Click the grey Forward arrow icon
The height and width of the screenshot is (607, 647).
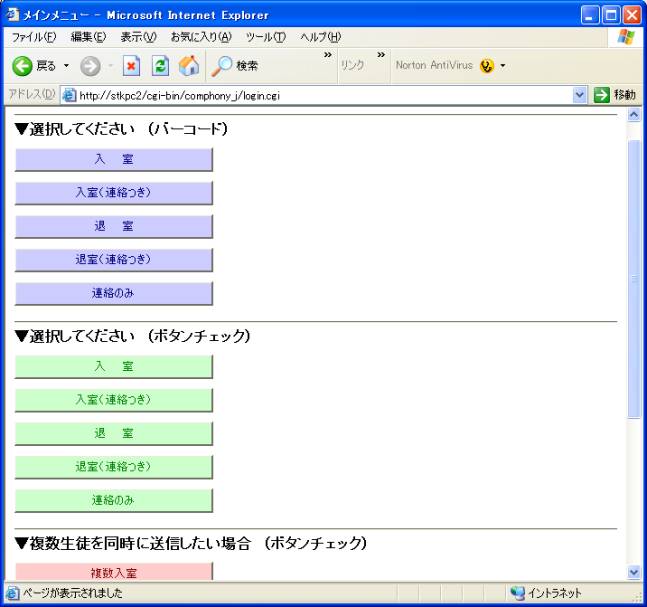pos(90,66)
